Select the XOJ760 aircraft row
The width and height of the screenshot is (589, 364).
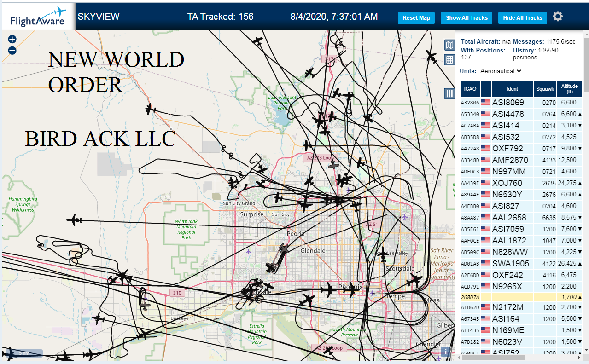pyautogui.click(x=522, y=183)
